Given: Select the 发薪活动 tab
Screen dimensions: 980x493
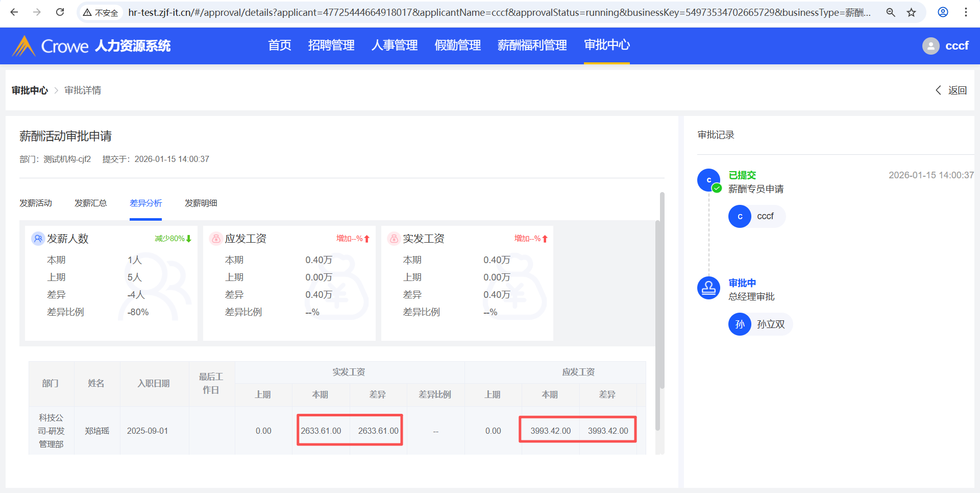Looking at the screenshot, I should [x=36, y=203].
